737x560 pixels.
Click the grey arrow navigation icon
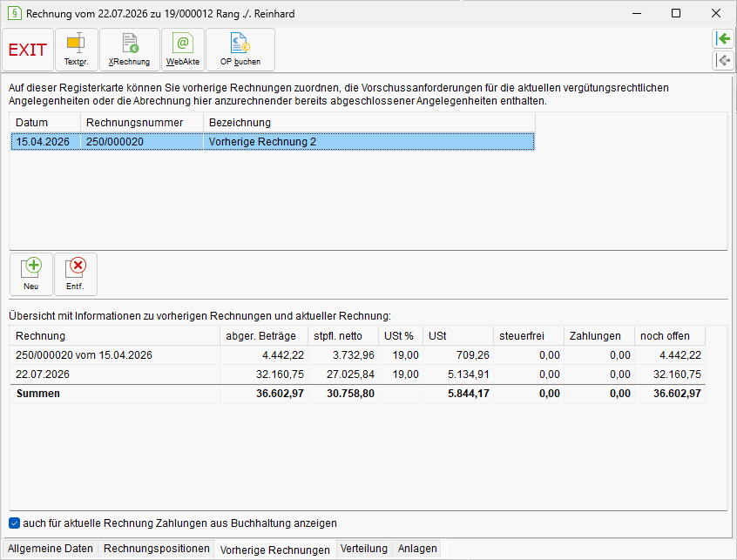723,60
